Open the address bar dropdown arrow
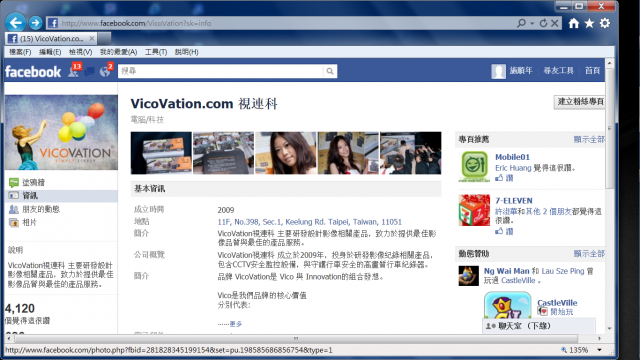This screenshot has height=360, width=640. pos(532,23)
